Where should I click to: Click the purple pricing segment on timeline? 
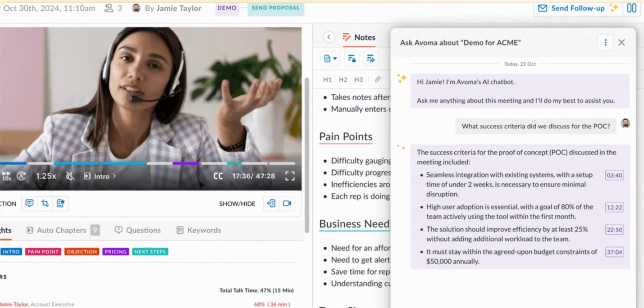(186, 163)
